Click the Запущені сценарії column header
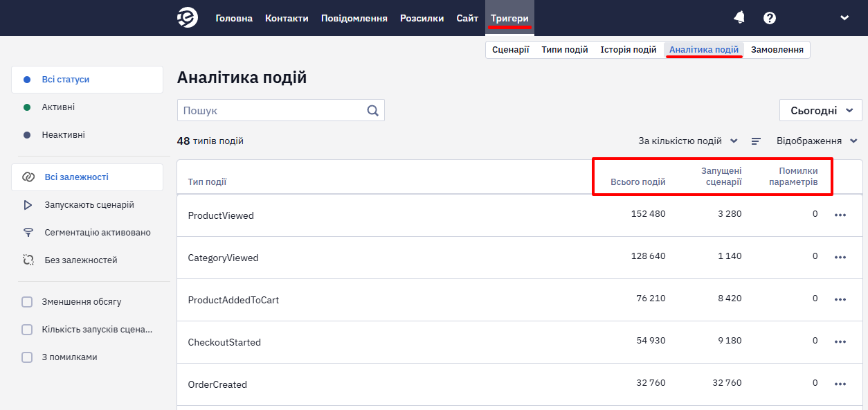Image resolution: width=868 pixels, height=410 pixels. coord(721,177)
